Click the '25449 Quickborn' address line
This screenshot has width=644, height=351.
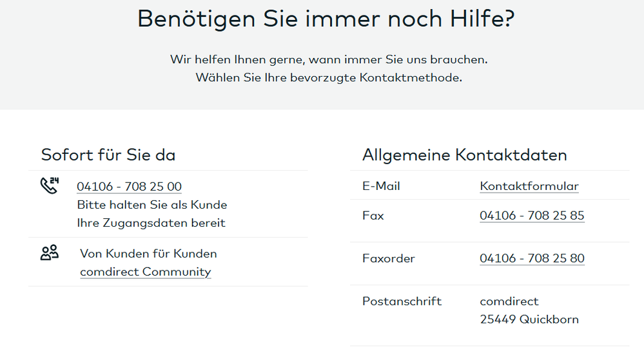click(x=529, y=319)
